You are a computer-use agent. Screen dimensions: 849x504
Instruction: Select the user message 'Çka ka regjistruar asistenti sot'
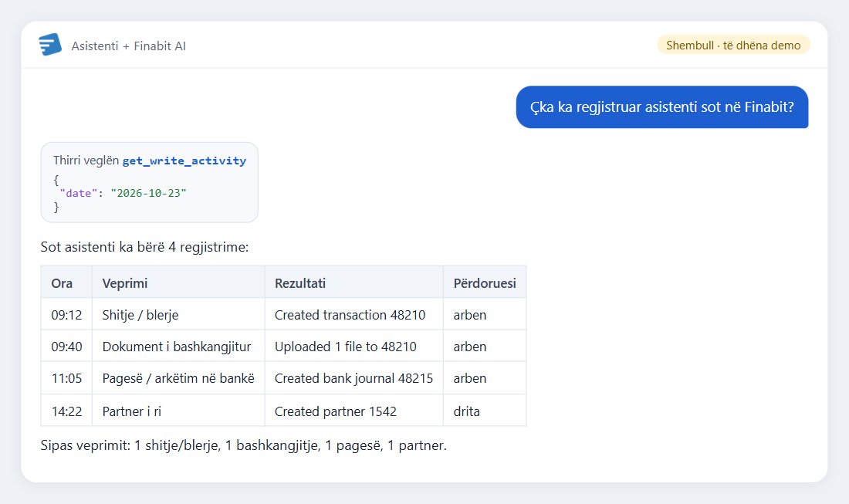tap(661, 107)
